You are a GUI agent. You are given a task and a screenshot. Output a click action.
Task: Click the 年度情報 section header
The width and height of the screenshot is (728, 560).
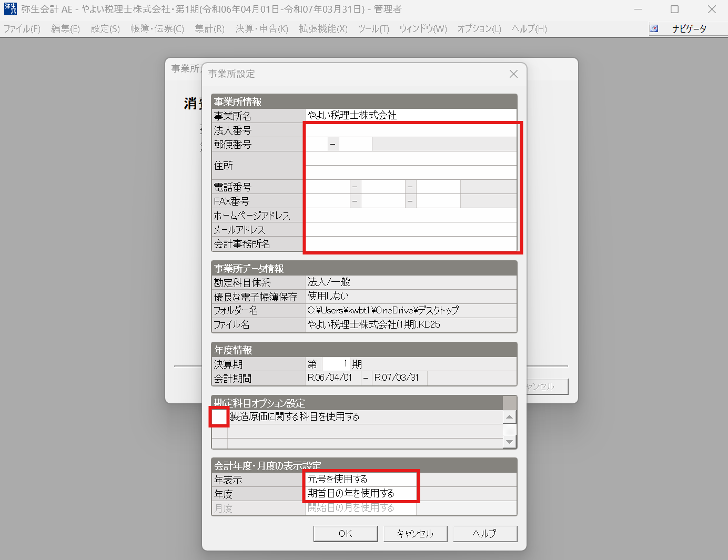(x=364, y=350)
